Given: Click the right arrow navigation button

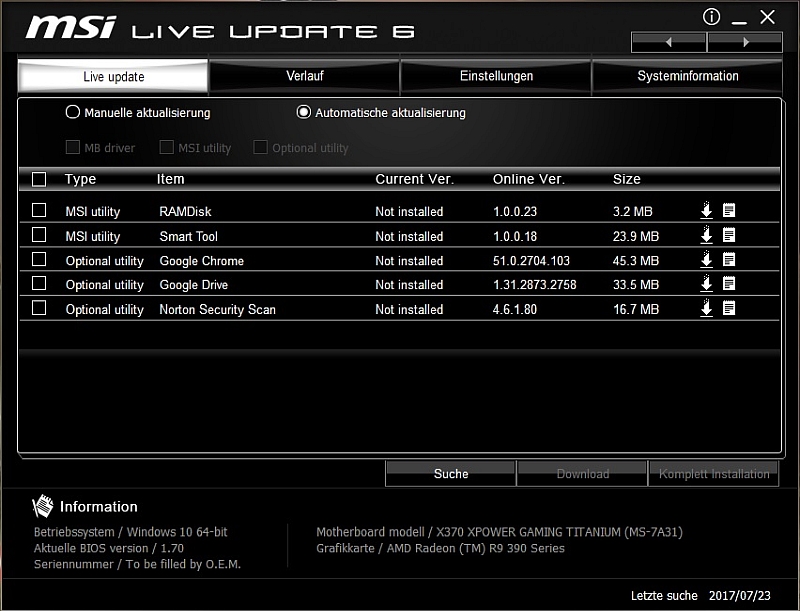Looking at the screenshot, I should [x=745, y=42].
